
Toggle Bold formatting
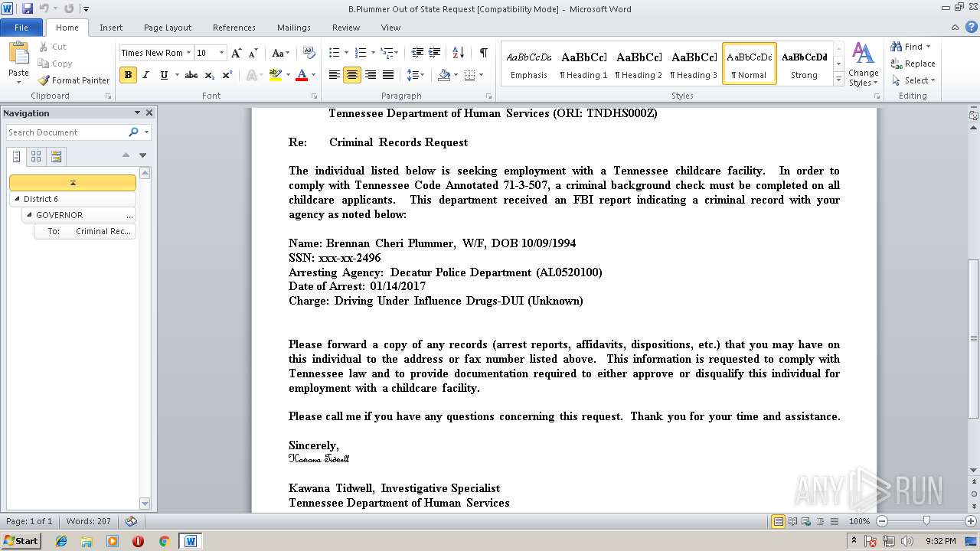(128, 75)
